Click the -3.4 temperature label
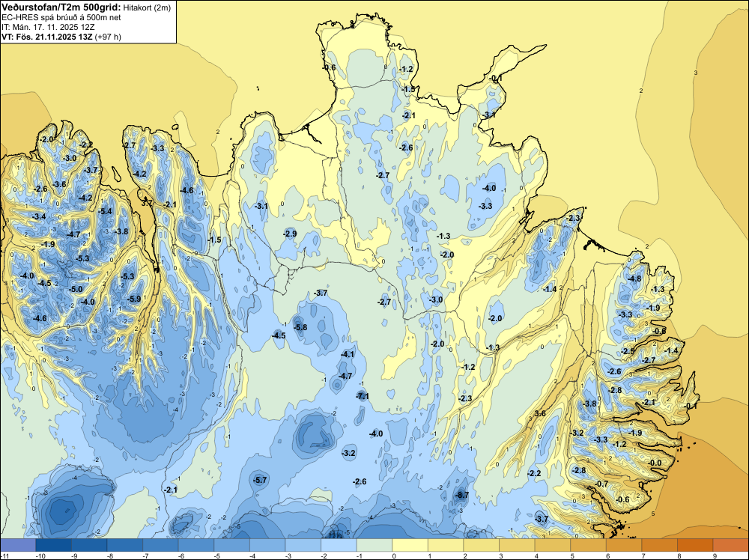The image size is (749, 560). coord(39,216)
